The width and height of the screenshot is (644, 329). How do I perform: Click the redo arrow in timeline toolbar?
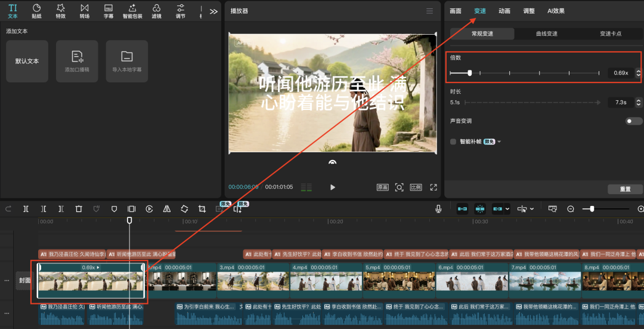coord(8,209)
